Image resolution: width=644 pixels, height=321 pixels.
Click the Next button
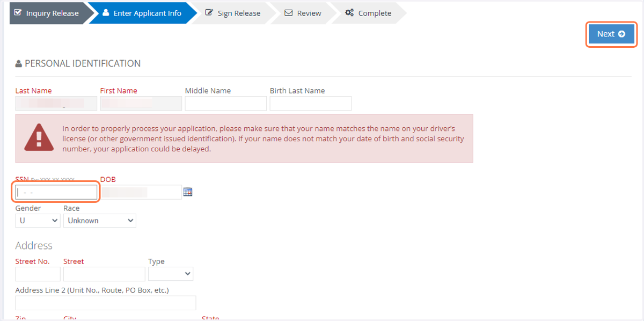point(611,34)
